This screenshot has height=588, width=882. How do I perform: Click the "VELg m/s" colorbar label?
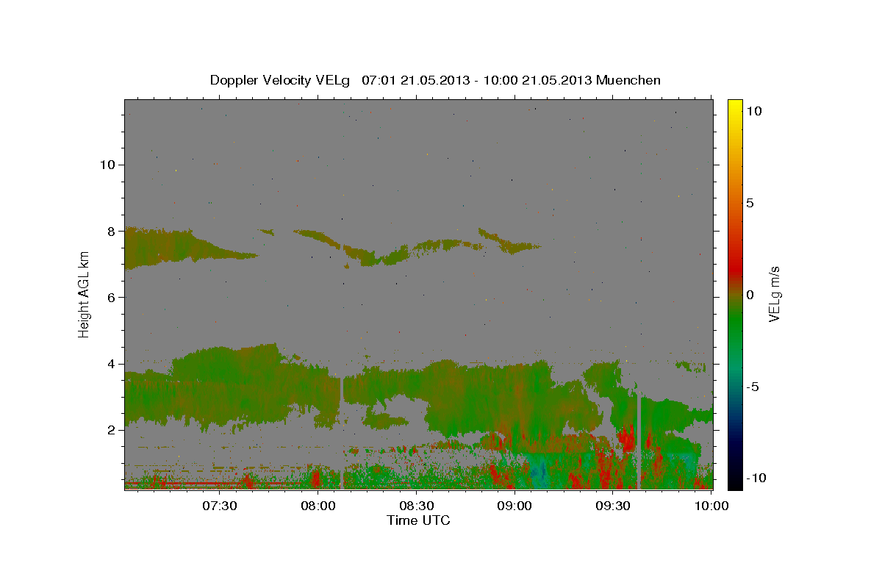(x=775, y=295)
